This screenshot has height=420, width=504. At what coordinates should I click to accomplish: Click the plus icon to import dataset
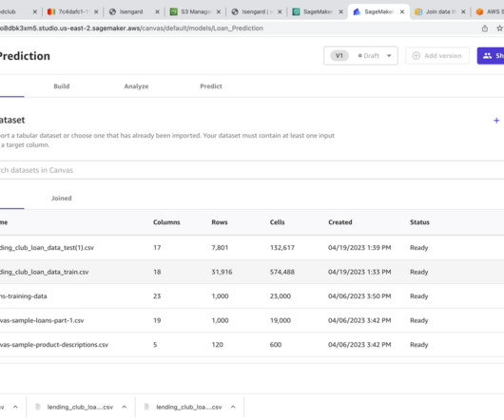pos(496,121)
